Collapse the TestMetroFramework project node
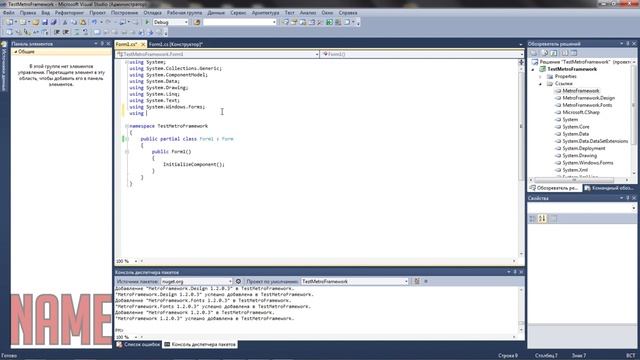Screen dimensions: 640x360 (x=533, y=69)
